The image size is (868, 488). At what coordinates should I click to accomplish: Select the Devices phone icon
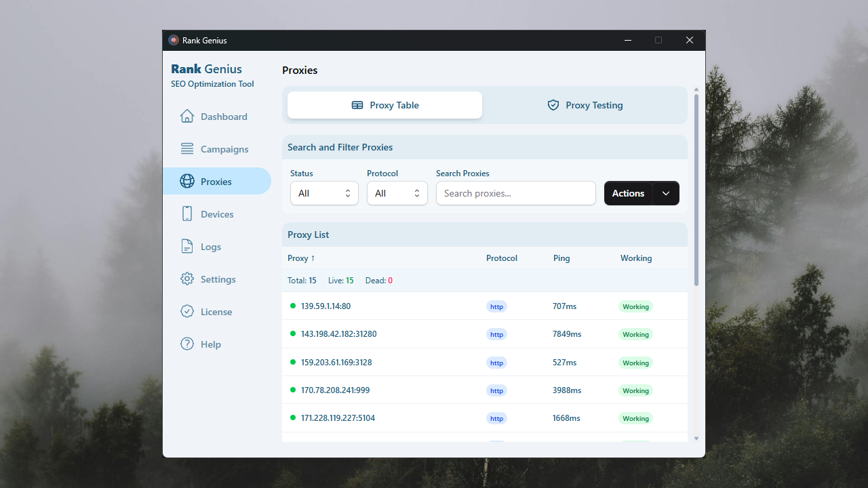[187, 214]
